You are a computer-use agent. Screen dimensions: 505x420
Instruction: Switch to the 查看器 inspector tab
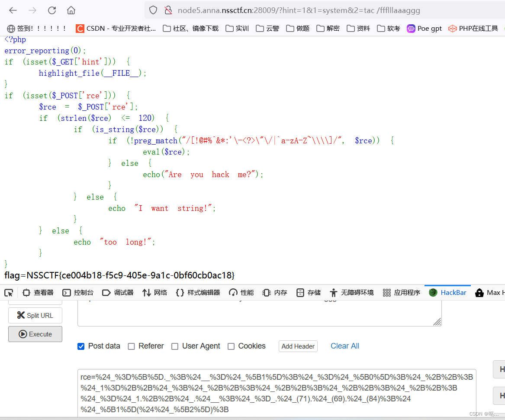pos(38,293)
